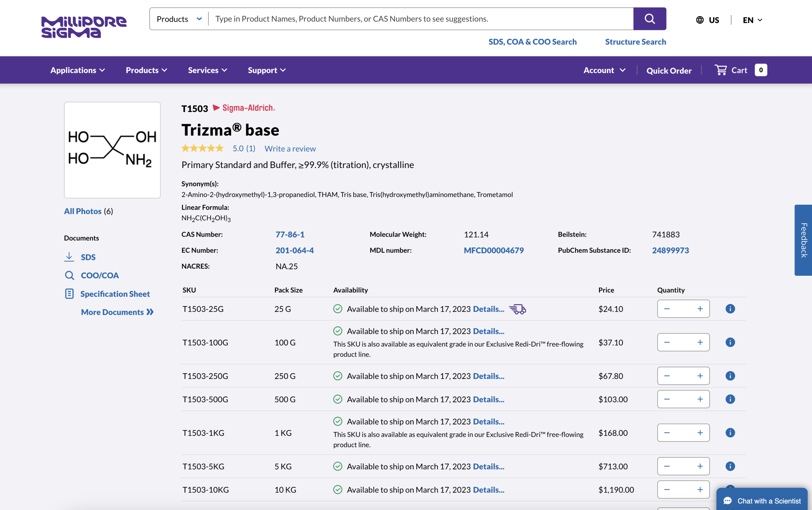Increase quantity for T1503-25G
This screenshot has width=812, height=510.
700,309
